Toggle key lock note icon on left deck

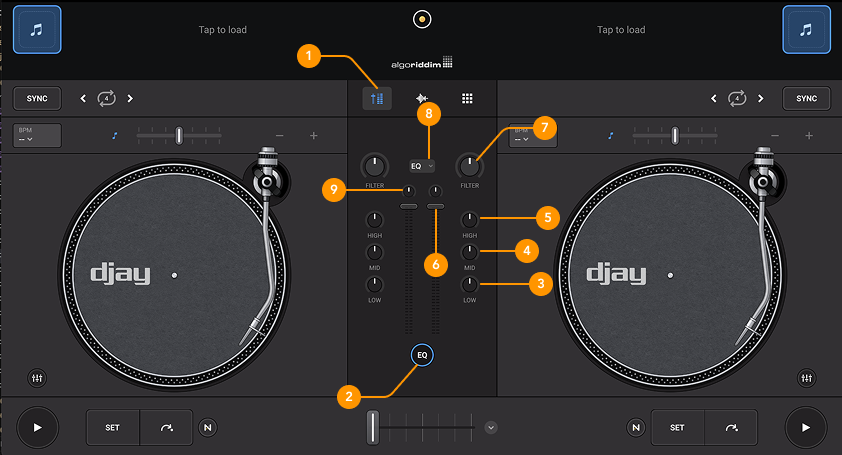point(114,136)
